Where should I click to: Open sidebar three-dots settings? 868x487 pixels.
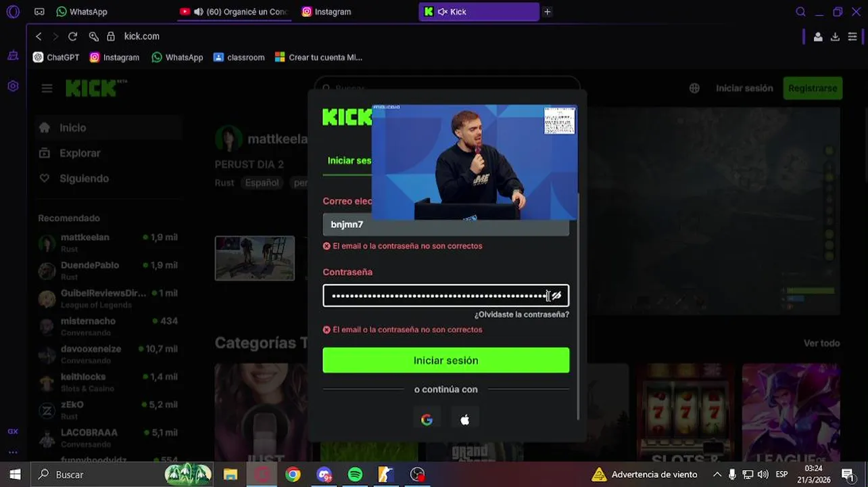click(x=13, y=453)
